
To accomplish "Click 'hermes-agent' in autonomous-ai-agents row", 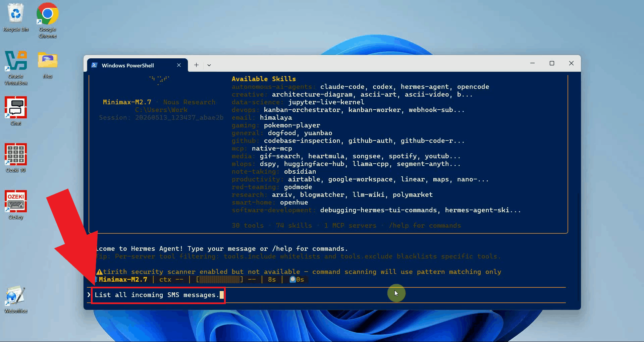I will tap(425, 87).
